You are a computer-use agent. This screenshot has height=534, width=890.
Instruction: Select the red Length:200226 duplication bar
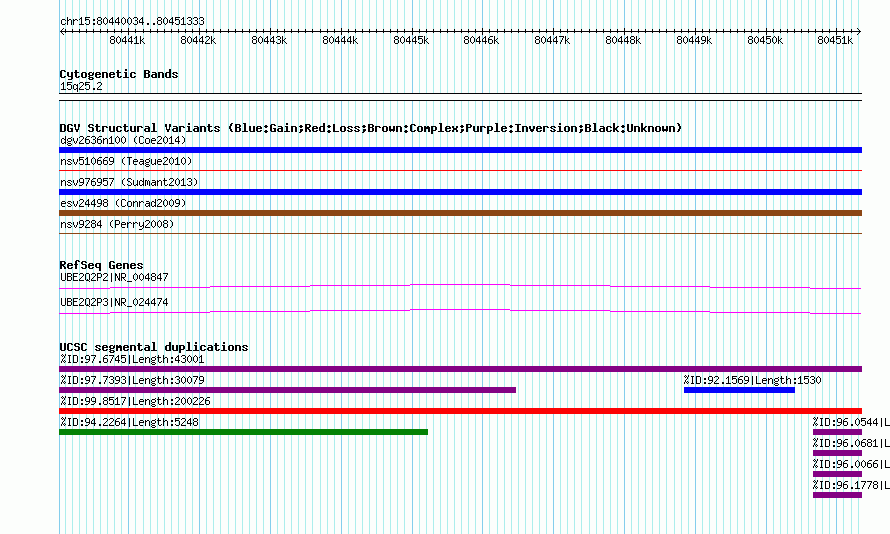460,411
